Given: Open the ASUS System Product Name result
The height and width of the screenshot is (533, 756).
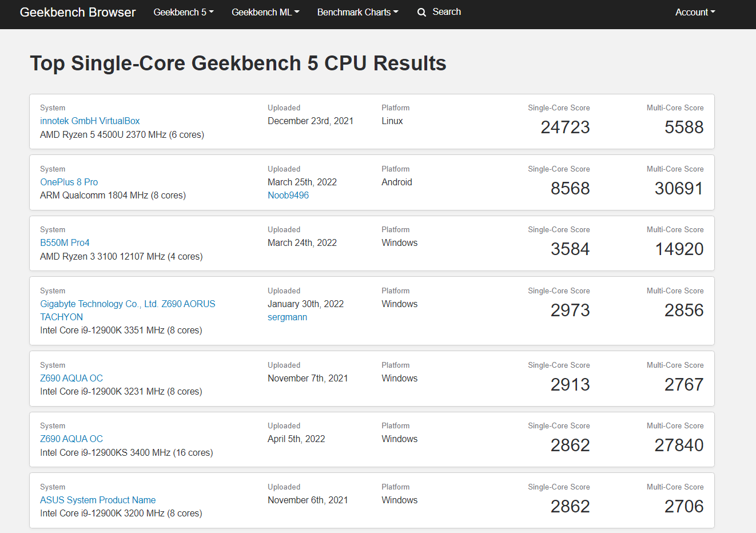Looking at the screenshot, I should coord(97,500).
